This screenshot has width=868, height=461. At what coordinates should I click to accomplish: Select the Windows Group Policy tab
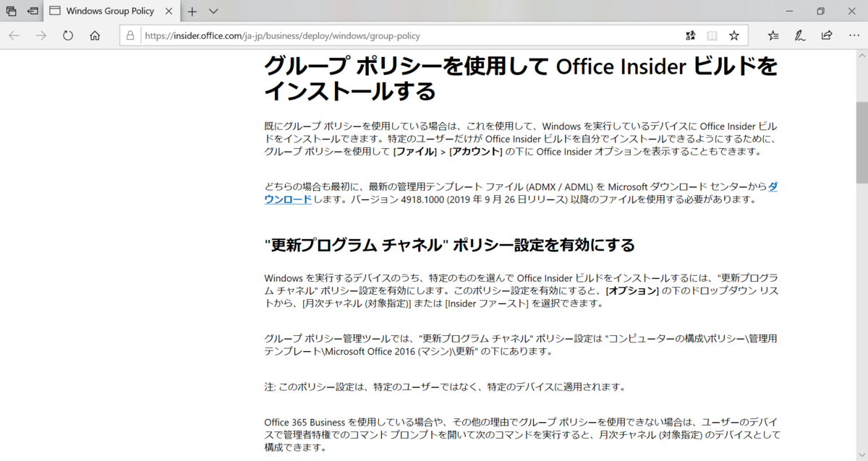(x=111, y=12)
